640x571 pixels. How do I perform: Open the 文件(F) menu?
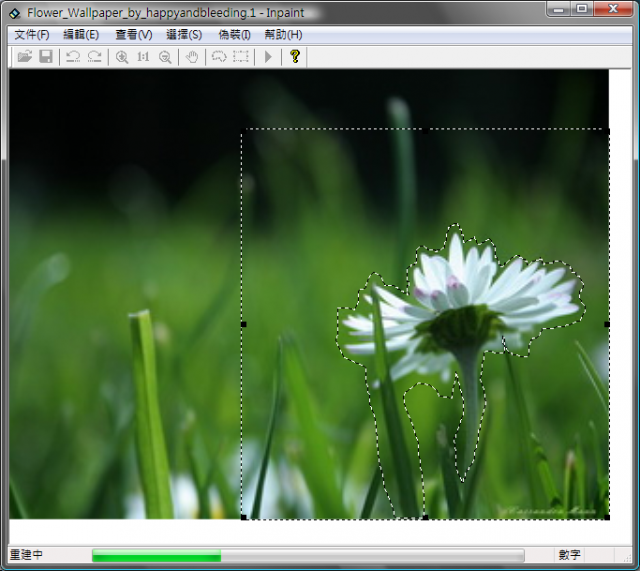click(32, 34)
